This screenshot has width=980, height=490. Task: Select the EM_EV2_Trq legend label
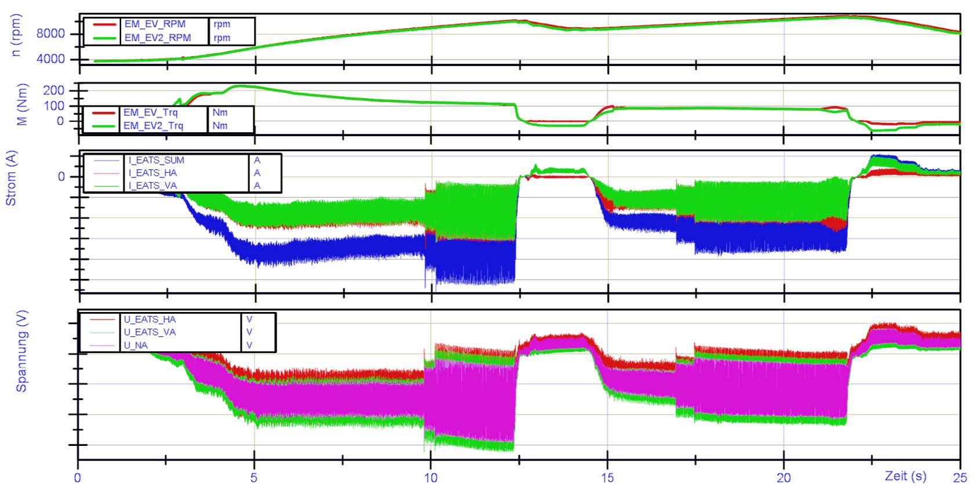[153, 126]
